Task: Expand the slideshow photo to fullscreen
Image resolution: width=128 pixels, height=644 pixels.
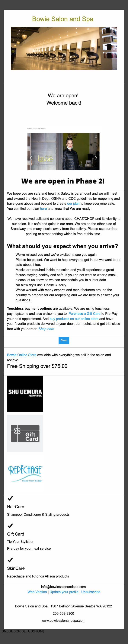Action: tap(96, 136)
